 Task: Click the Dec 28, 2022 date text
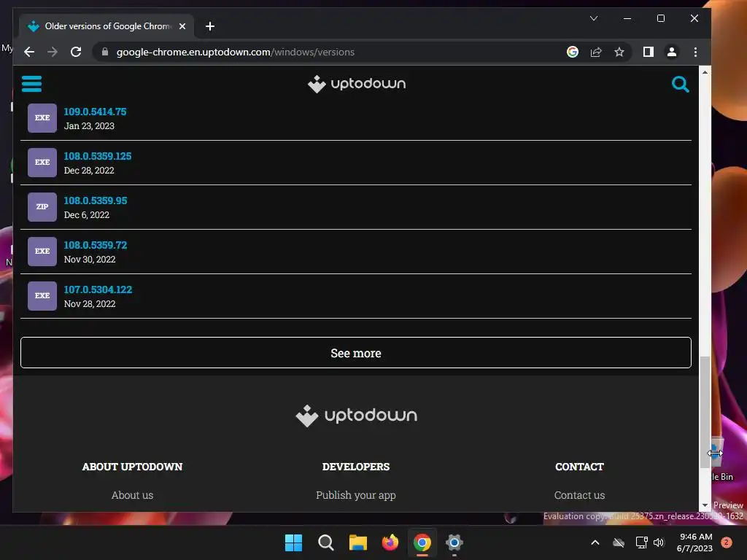click(89, 171)
